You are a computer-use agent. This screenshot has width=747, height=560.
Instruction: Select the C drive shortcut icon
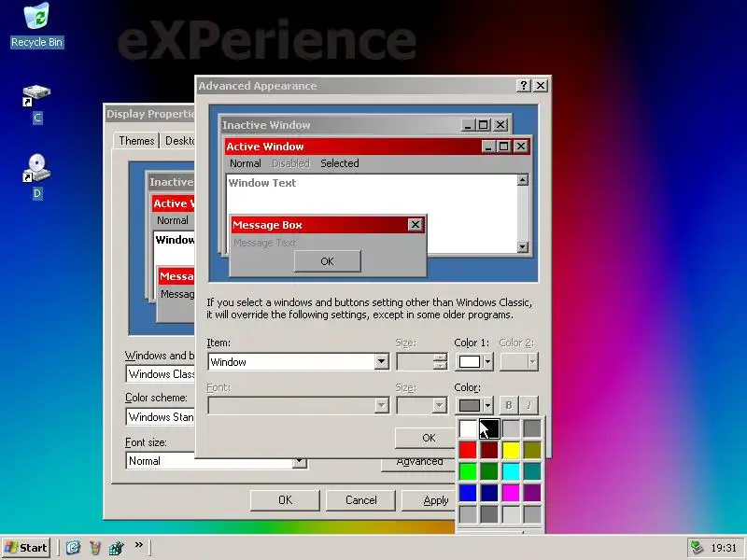click(x=36, y=104)
